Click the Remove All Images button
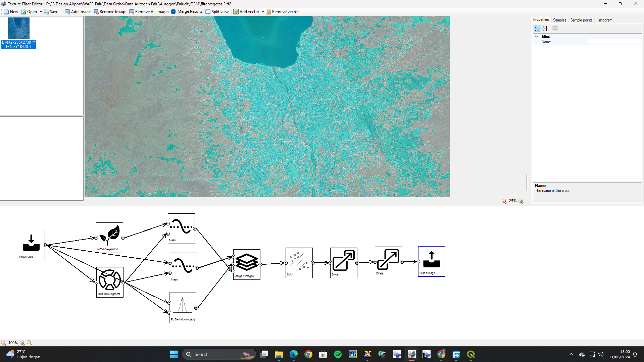 point(149,11)
